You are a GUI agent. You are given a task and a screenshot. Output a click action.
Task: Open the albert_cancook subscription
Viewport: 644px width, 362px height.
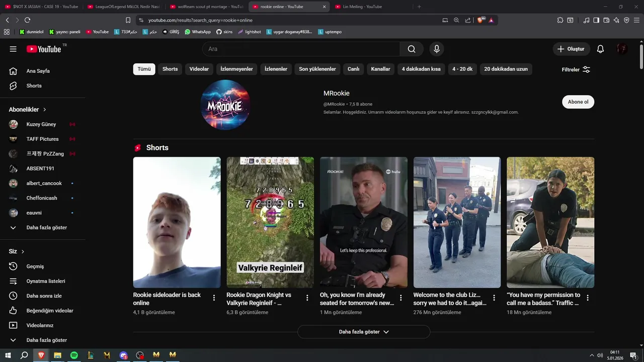(43, 184)
